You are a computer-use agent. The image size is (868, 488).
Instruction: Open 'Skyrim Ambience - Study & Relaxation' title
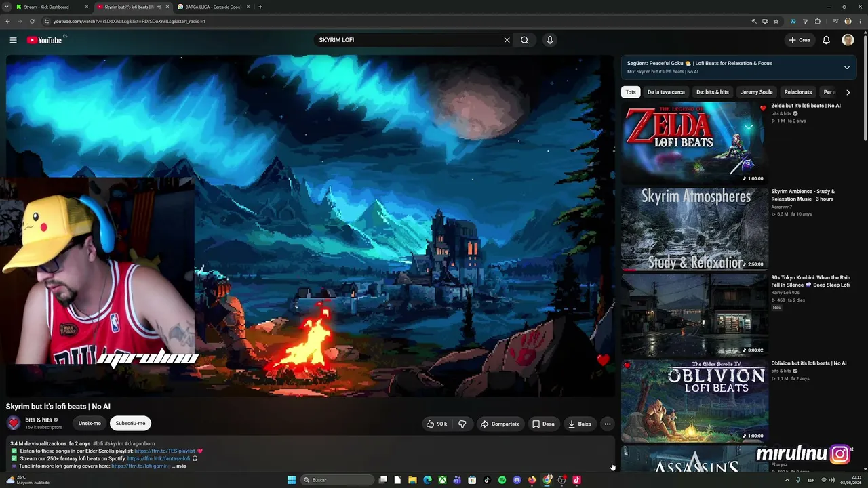pyautogui.click(x=803, y=195)
